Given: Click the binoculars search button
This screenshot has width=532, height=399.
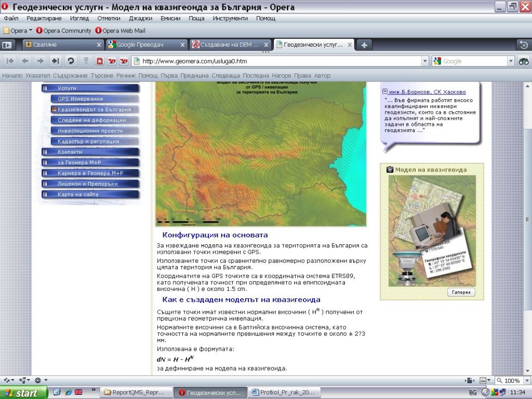Looking at the screenshot, I should point(523,61).
